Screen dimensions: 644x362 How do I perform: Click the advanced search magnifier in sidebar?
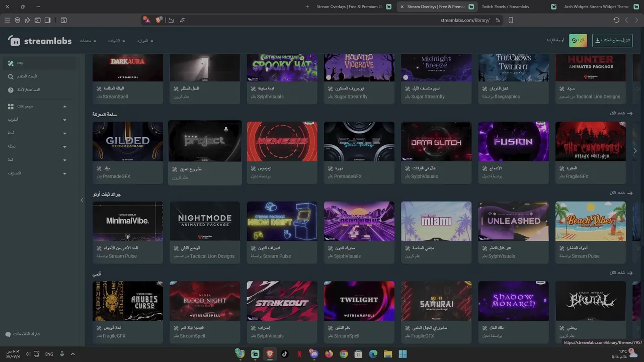coord(11,76)
